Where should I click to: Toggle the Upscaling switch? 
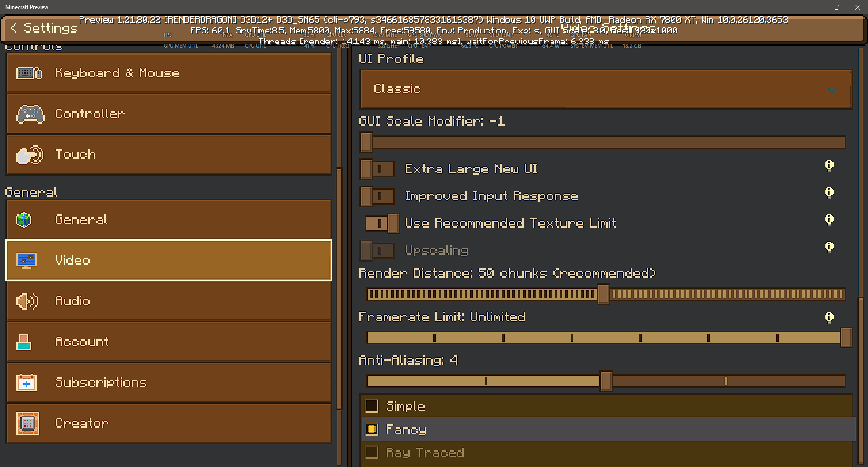click(377, 251)
